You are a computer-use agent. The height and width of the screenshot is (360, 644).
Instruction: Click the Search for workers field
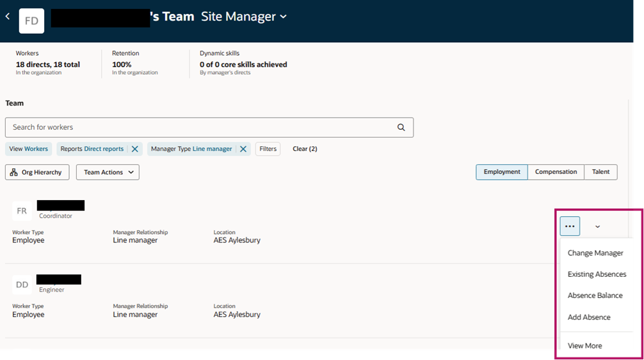click(x=209, y=127)
